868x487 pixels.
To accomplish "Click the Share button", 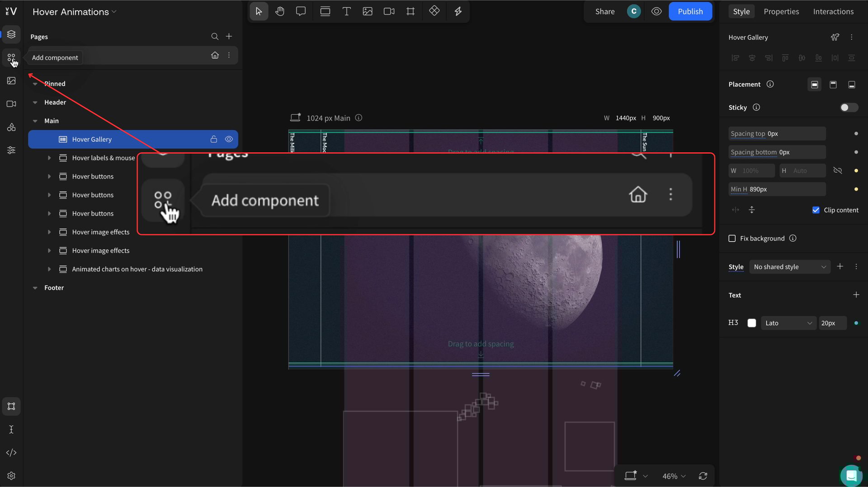I will pos(605,11).
